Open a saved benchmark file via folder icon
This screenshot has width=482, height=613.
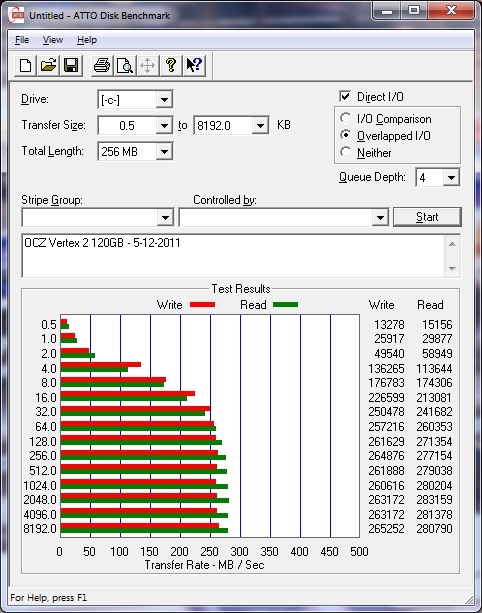48,65
